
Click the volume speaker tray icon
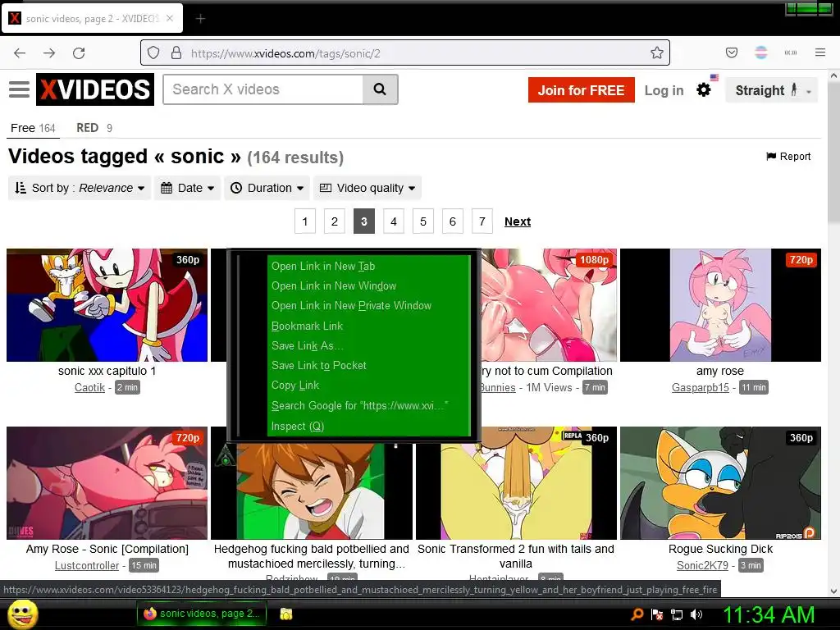696,614
